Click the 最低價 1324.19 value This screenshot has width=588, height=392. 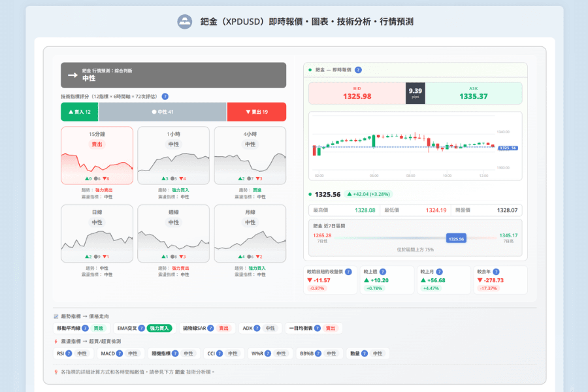pos(436,210)
